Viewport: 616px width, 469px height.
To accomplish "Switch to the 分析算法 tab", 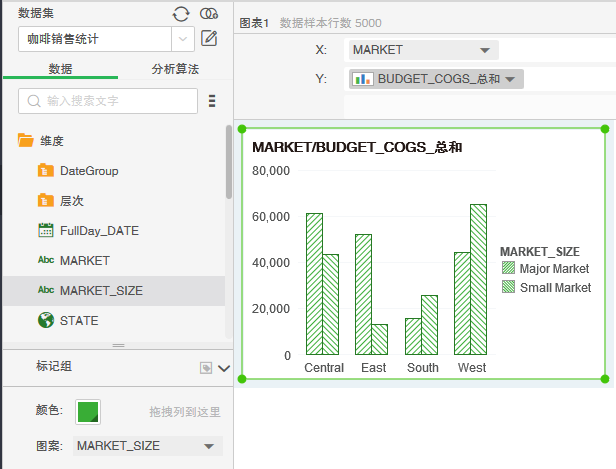I will click(x=175, y=69).
